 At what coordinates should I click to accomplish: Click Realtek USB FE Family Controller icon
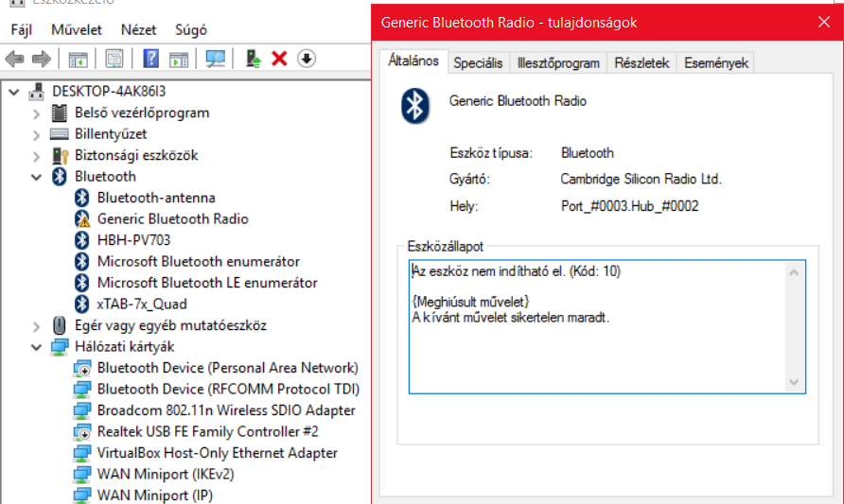click(81, 432)
